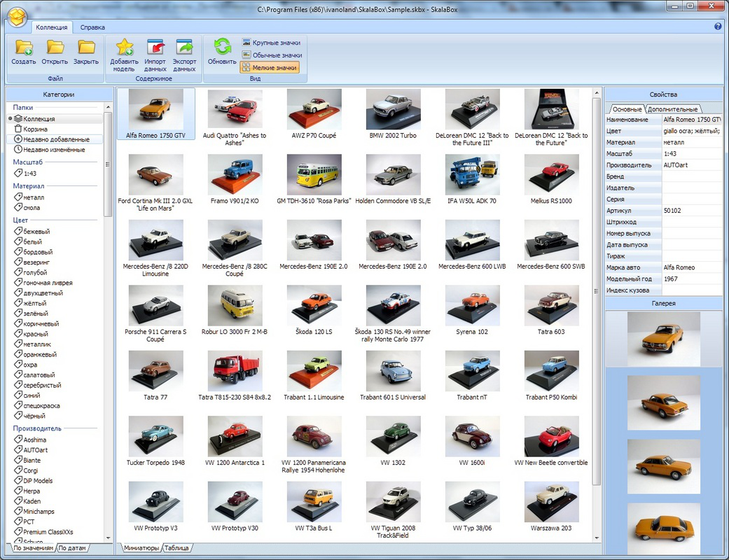Click the Открыть (Open) folder icon
This screenshot has height=560, width=729.
pos(55,48)
